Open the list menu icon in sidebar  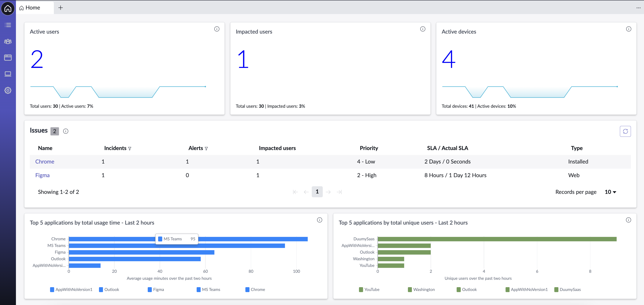click(8, 25)
